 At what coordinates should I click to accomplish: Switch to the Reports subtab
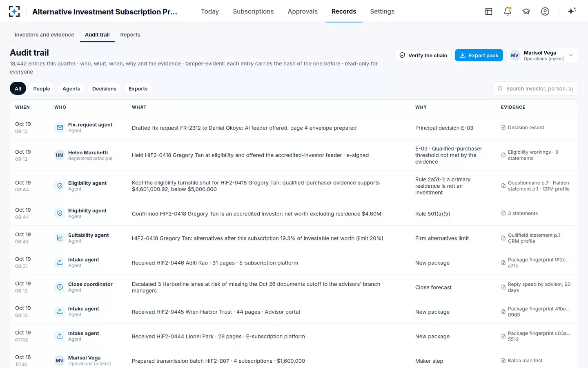pos(130,35)
